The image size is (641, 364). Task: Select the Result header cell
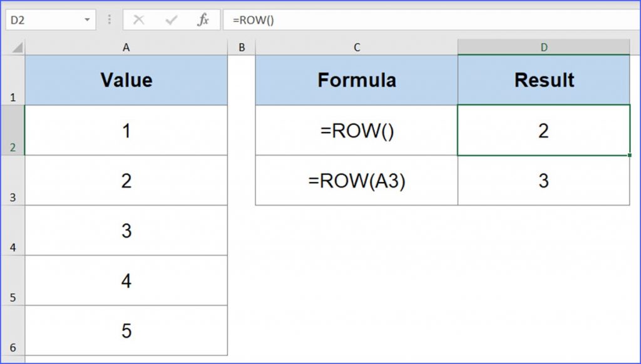[543, 80]
